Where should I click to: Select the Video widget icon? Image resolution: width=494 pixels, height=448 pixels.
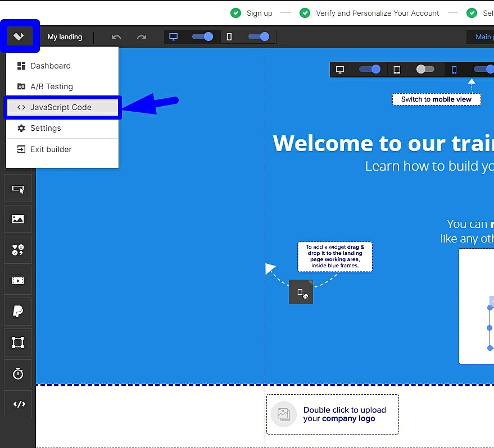tap(18, 281)
